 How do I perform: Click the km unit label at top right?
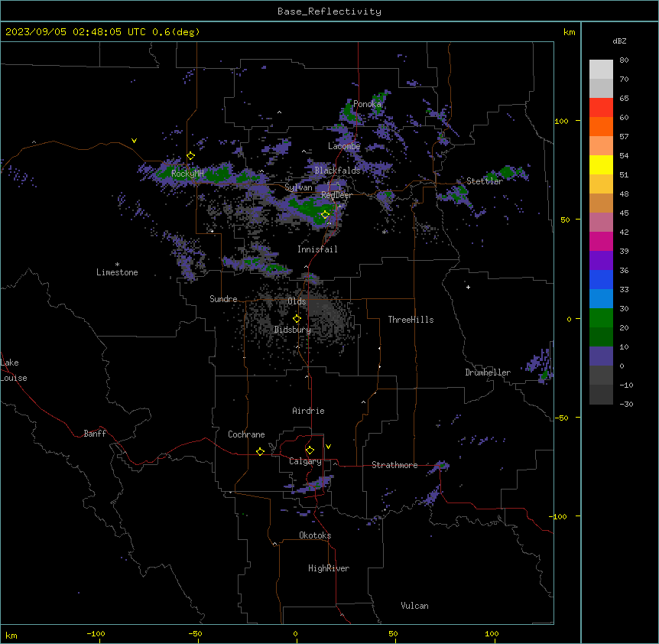[569, 32]
